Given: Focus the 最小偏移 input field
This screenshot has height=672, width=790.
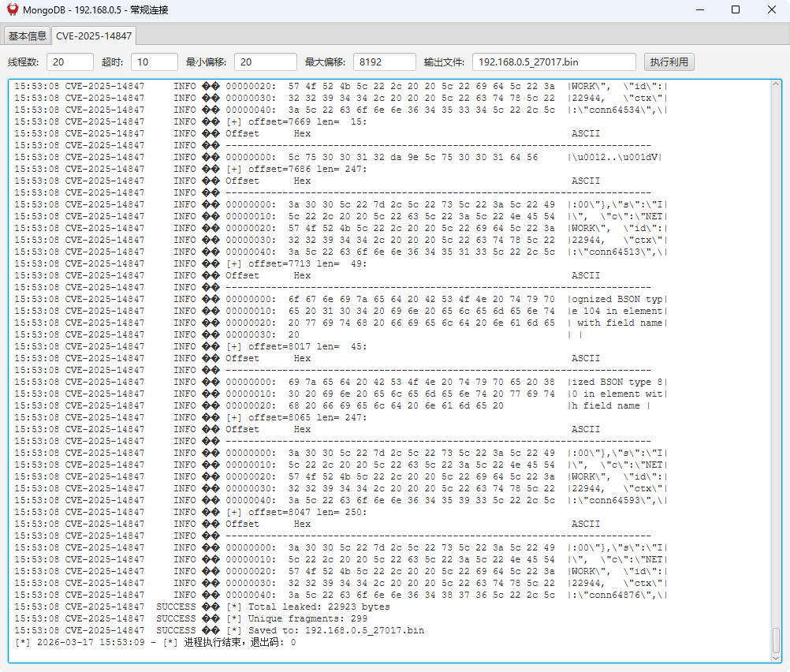Looking at the screenshot, I should (266, 62).
